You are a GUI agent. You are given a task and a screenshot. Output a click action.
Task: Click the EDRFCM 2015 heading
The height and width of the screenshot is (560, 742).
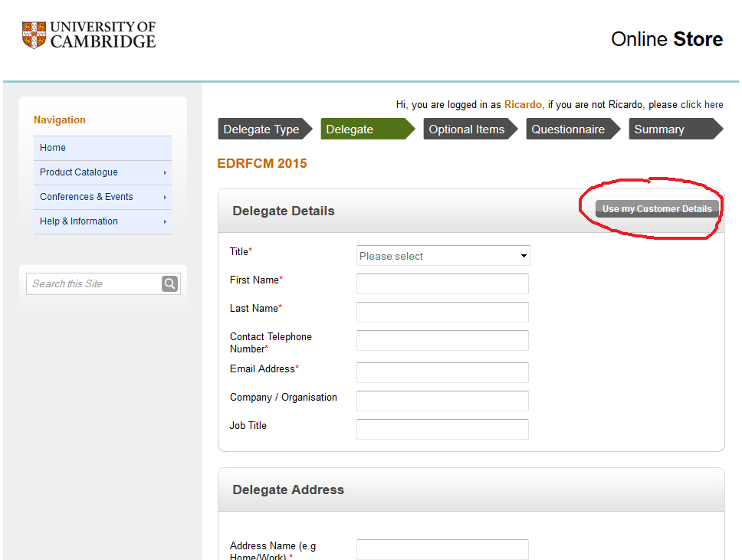click(262, 163)
